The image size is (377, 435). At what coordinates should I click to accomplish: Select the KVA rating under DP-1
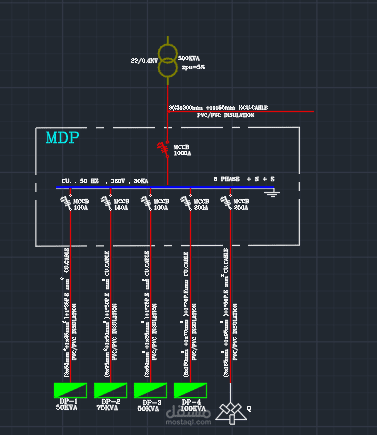pos(67,407)
